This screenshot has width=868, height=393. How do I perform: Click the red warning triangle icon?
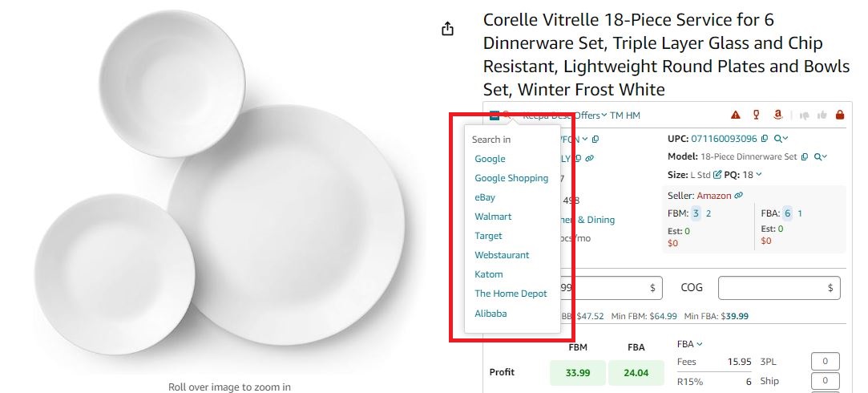[x=736, y=115]
